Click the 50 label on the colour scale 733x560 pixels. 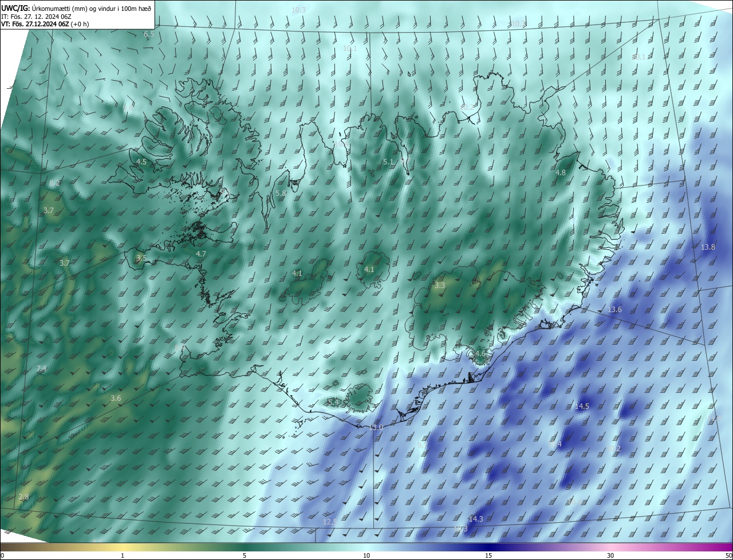728,555
